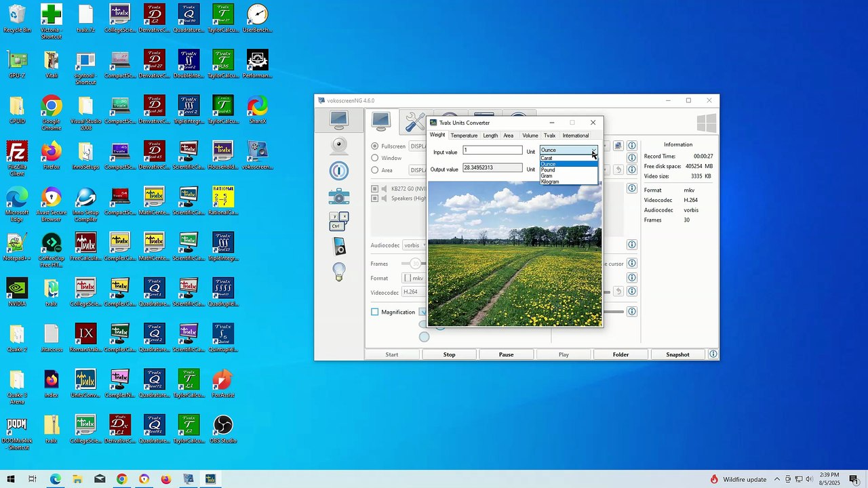Viewport: 868px width, 488px height.
Task: Open the webcam section in vokoscreenNG sidebar
Action: click(339, 146)
